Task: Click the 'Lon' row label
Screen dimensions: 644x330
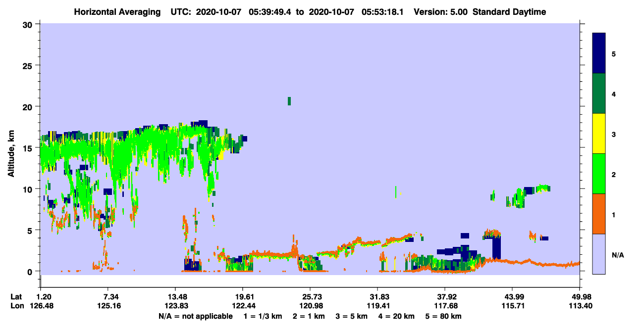Action: [16, 306]
